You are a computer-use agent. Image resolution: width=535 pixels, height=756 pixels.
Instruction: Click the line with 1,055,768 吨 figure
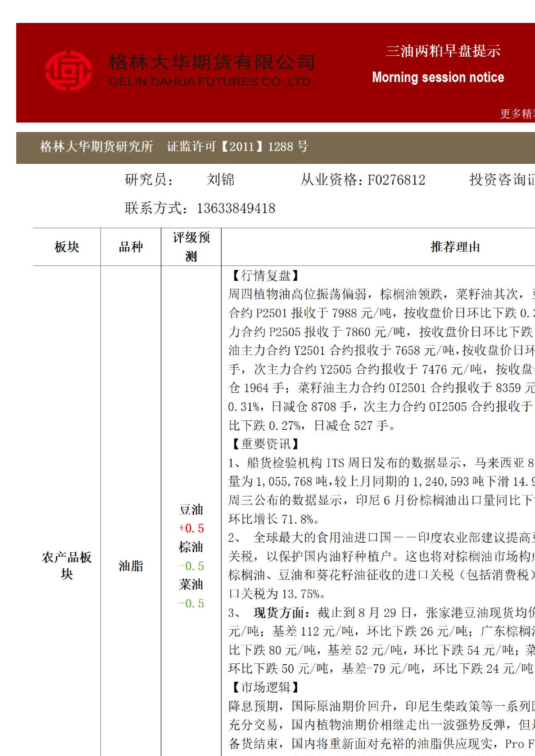[x=381, y=482]
